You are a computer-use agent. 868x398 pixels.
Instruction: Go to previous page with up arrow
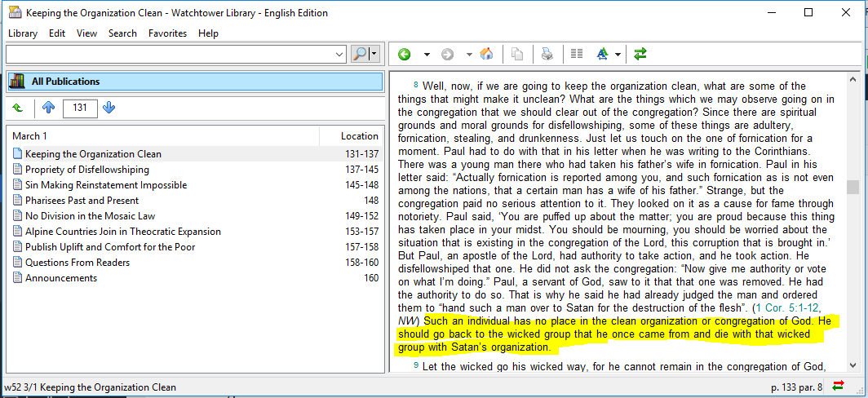point(48,108)
